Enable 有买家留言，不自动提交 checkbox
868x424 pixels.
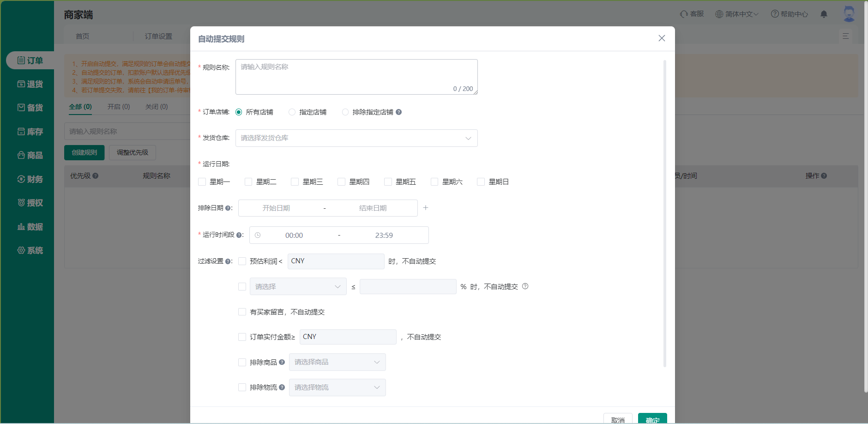pyautogui.click(x=242, y=312)
